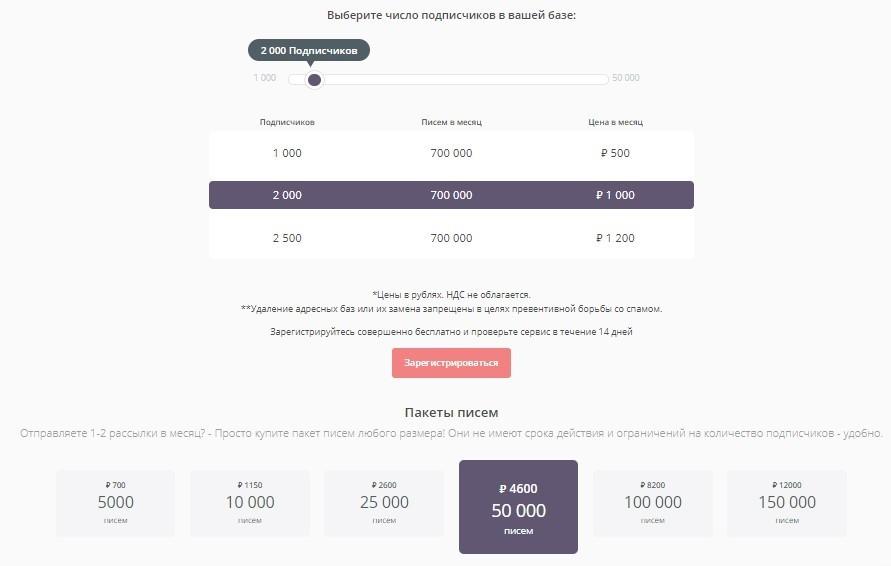
Task: Click the 50 000 maximum slider label
Action: pyautogui.click(x=626, y=78)
